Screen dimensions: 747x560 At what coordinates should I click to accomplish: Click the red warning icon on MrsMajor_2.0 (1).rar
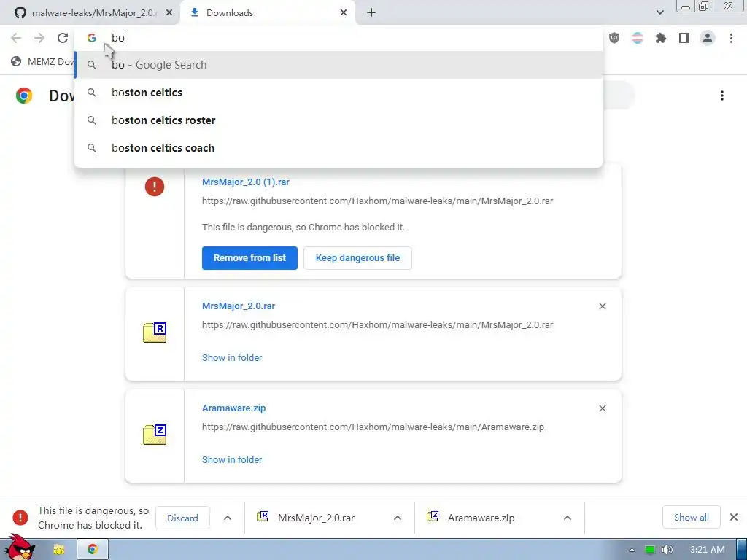pos(155,187)
